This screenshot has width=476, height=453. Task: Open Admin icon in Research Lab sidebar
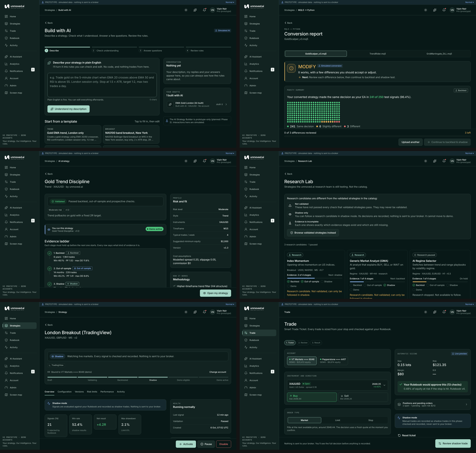246,237
